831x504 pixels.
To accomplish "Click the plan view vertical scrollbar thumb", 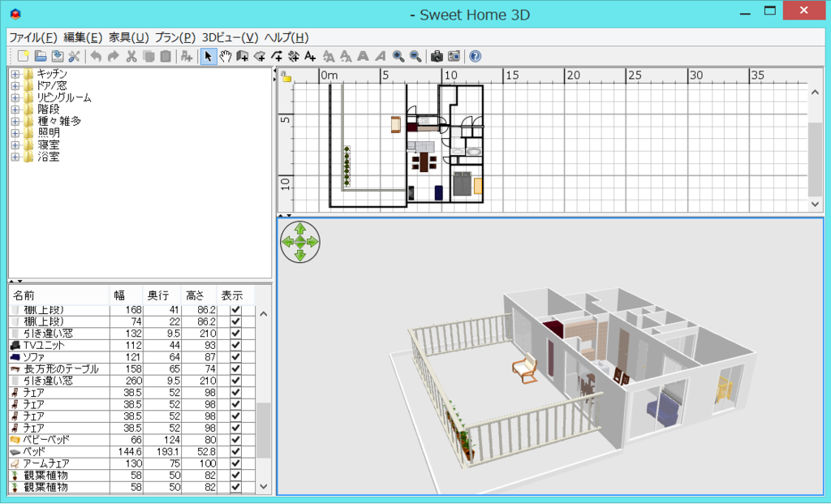I will [815, 159].
